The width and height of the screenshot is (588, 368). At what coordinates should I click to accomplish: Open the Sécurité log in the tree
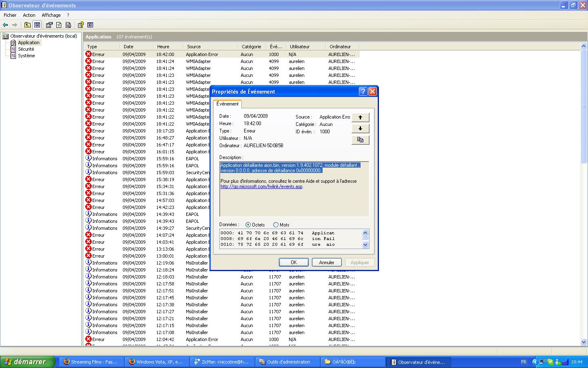26,49
